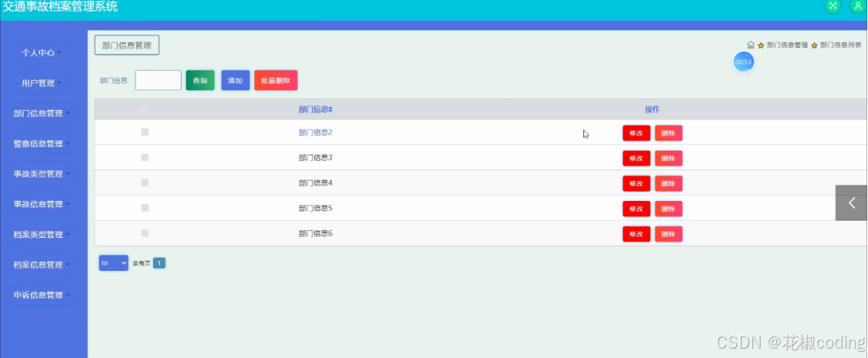The image size is (868, 358).
Task: Click the 部门信息管理 page title tab
Action: [127, 46]
